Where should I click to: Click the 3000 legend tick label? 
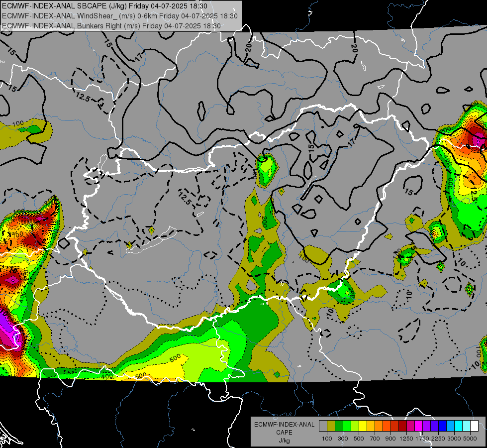(454, 439)
